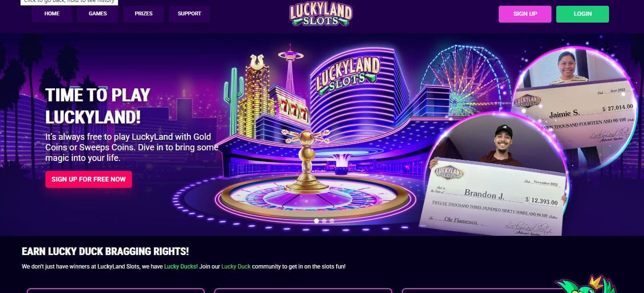644x293 pixels.
Task: Open the HOME menu item
Action: point(52,14)
